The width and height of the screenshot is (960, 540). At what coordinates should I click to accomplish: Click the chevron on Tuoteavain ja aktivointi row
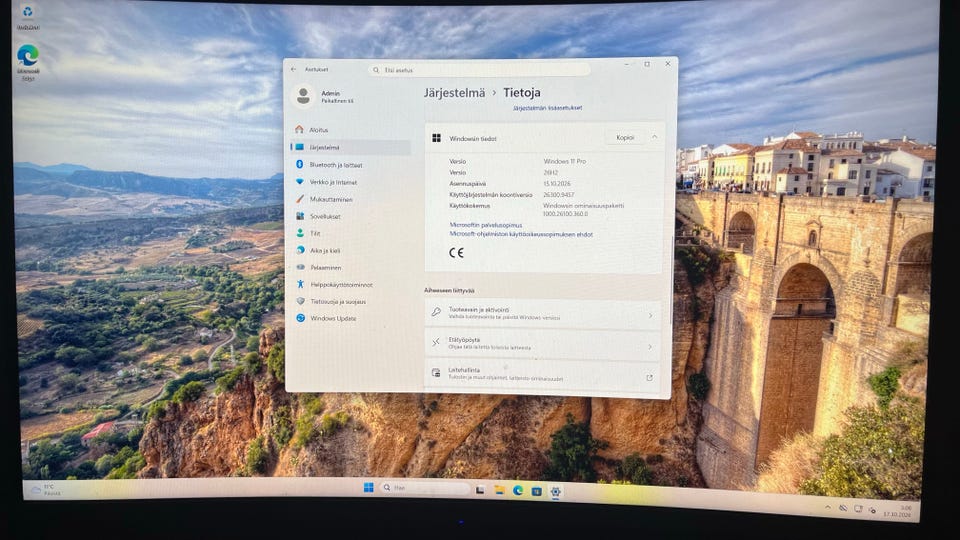pyautogui.click(x=650, y=316)
